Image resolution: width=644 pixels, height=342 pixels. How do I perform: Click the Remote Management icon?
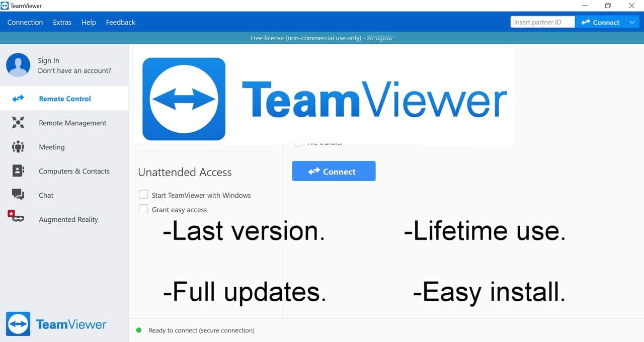click(x=18, y=123)
